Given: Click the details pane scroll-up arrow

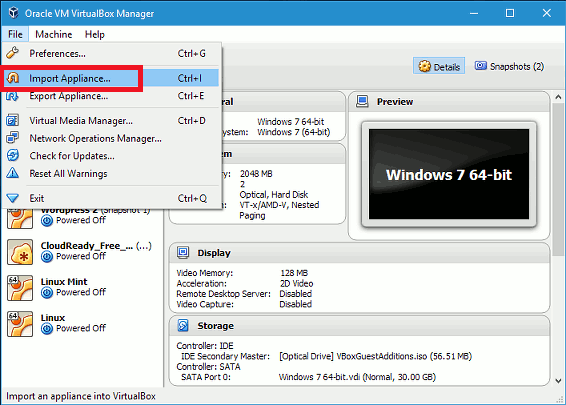Looking at the screenshot, I should click(x=558, y=97).
